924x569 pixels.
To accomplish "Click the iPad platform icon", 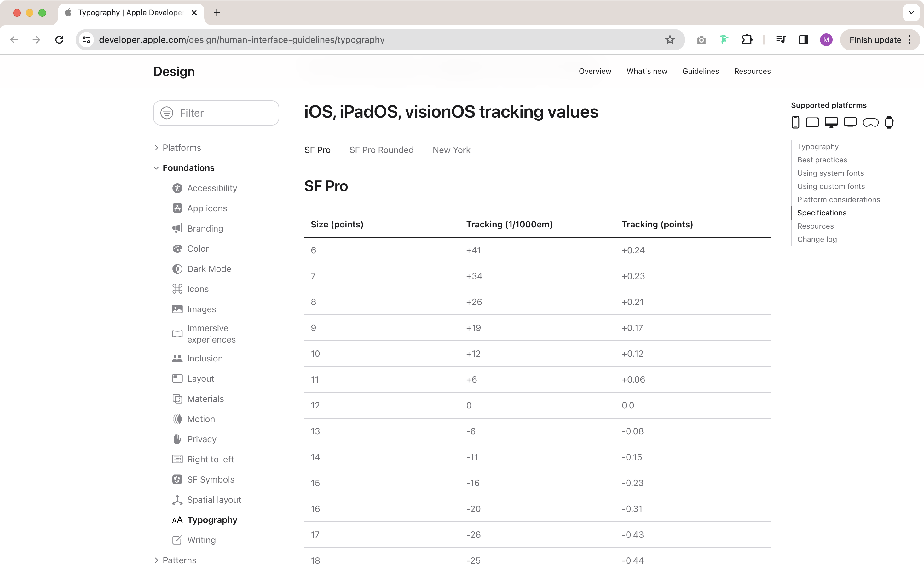I will pyautogui.click(x=812, y=123).
